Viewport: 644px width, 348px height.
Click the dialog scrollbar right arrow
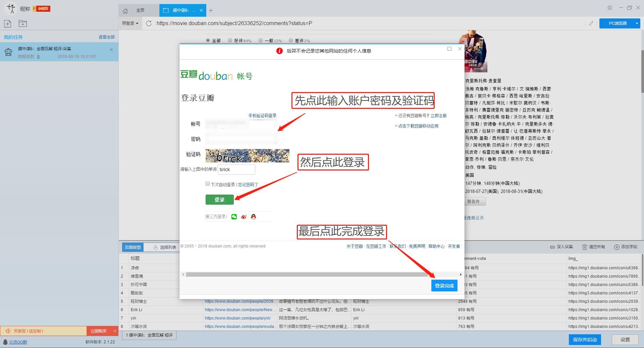(x=461, y=274)
